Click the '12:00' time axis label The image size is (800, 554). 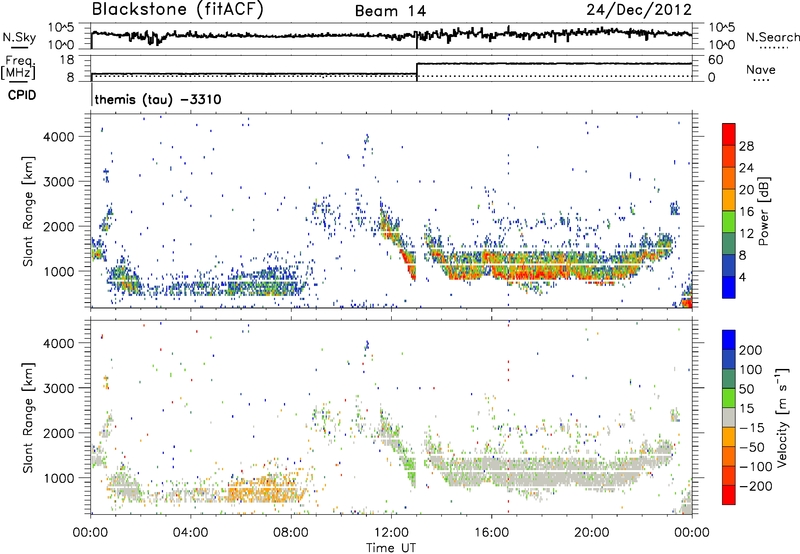click(x=391, y=533)
